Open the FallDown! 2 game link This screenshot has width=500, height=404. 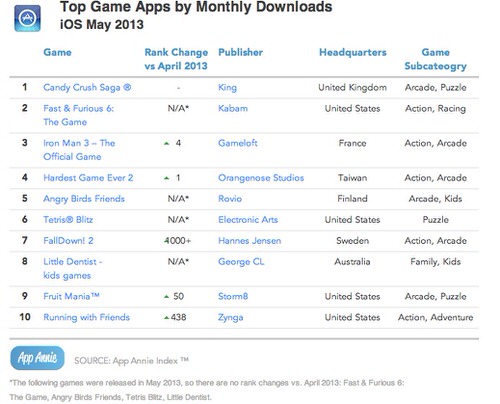click(68, 241)
